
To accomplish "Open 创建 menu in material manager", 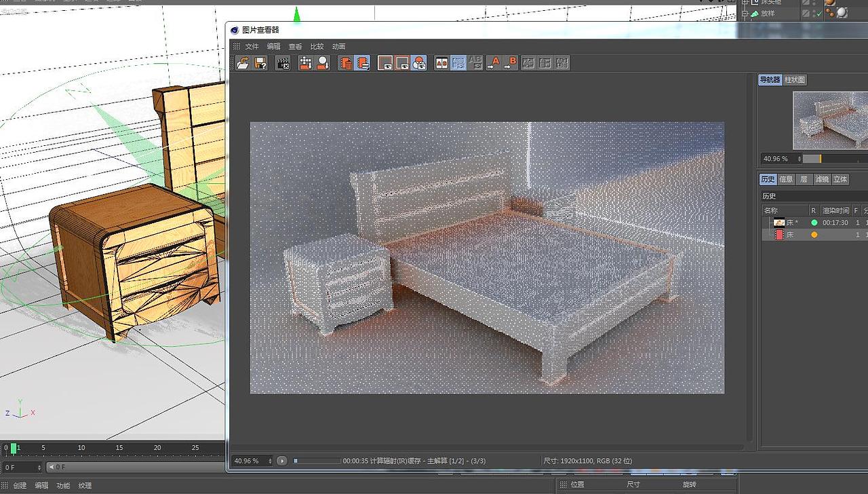I will point(20,486).
